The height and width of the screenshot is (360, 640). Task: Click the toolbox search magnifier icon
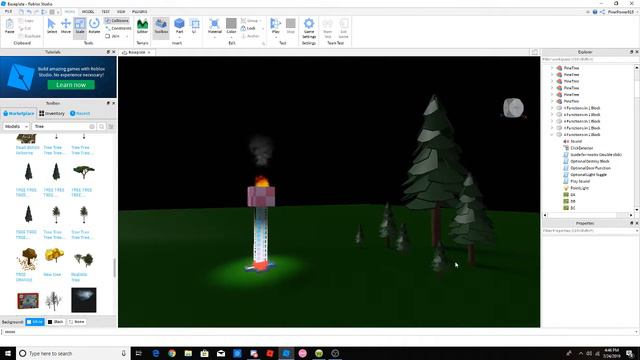(102, 127)
